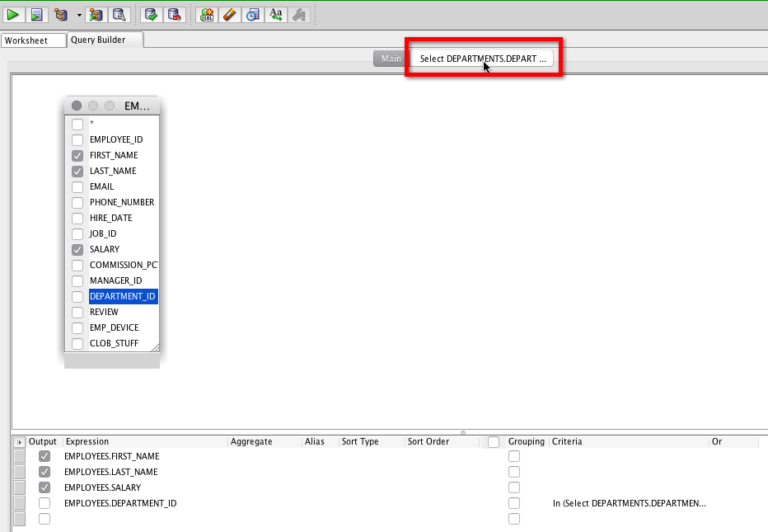Click the Run Script icon
The image size is (768, 532).
click(36, 15)
